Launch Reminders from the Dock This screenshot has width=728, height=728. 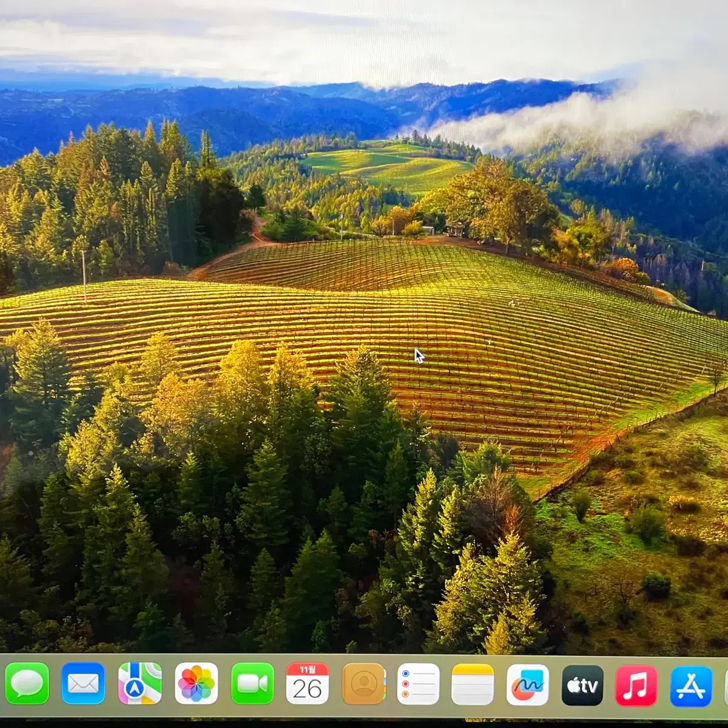(x=419, y=684)
